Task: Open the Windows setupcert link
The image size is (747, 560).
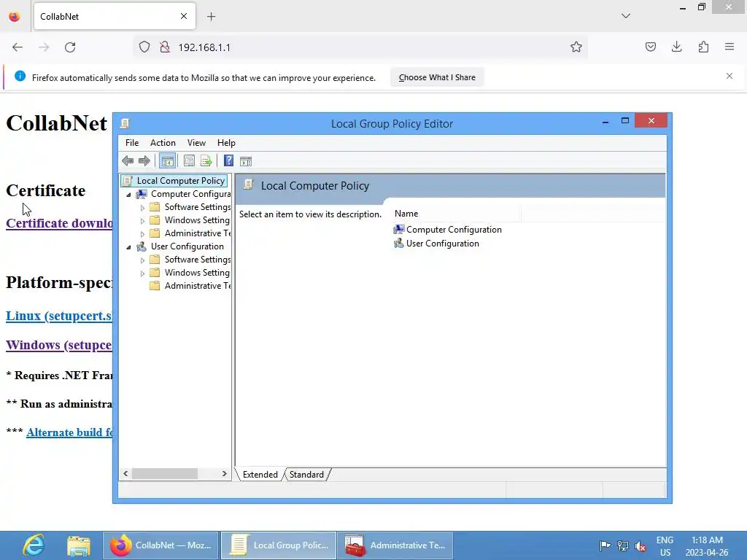Action: pos(59,345)
